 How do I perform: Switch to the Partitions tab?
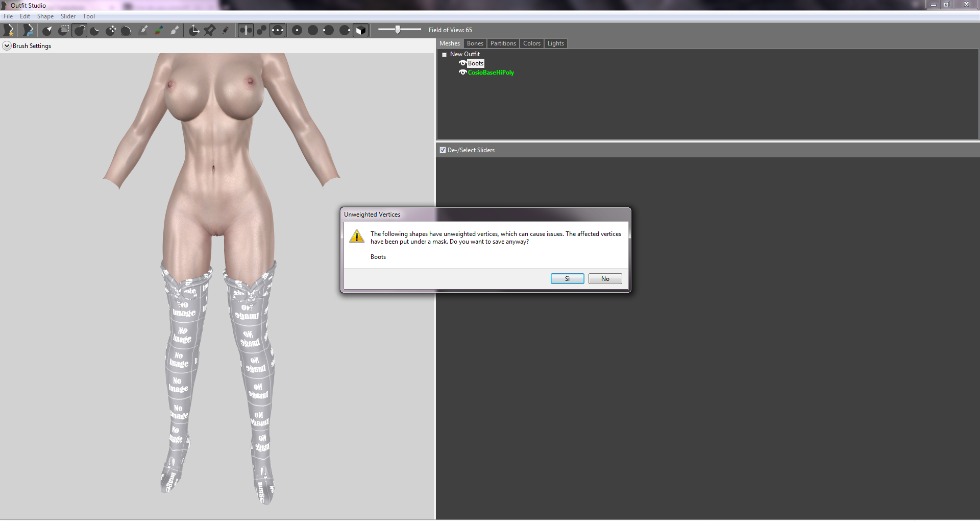click(503, 43)
